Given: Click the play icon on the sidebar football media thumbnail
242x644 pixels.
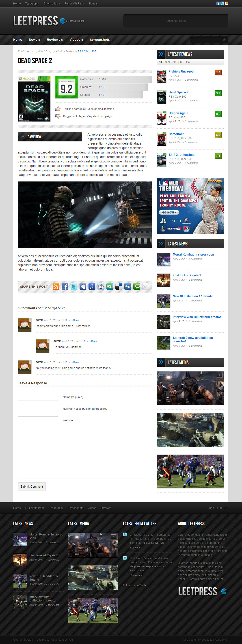Looking at the screenshot, I should 219,458.
